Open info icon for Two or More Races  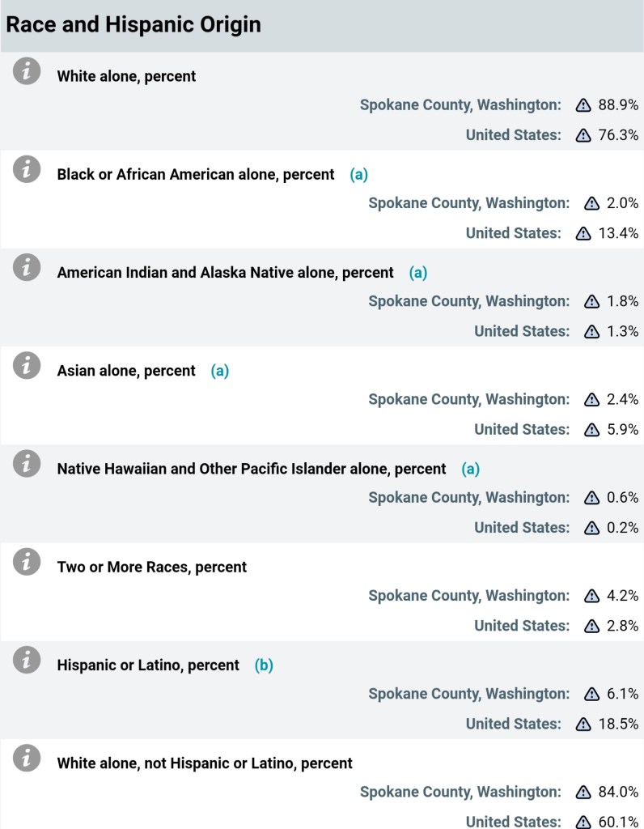coord(27,561)
